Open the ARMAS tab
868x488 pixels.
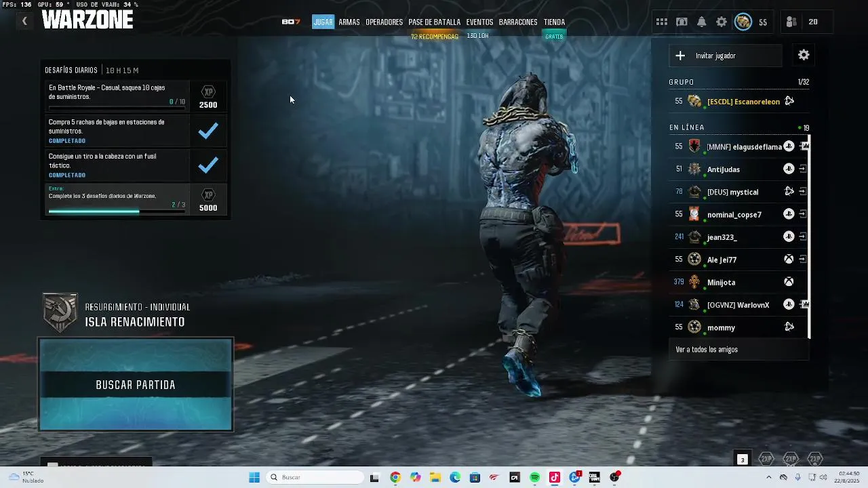[x=349, y=22]
